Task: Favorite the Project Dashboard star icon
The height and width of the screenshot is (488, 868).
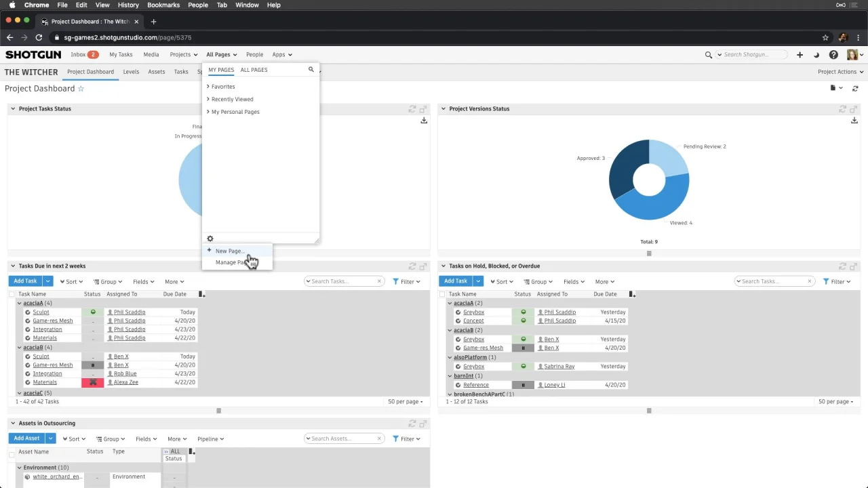Action: point(81,89)
